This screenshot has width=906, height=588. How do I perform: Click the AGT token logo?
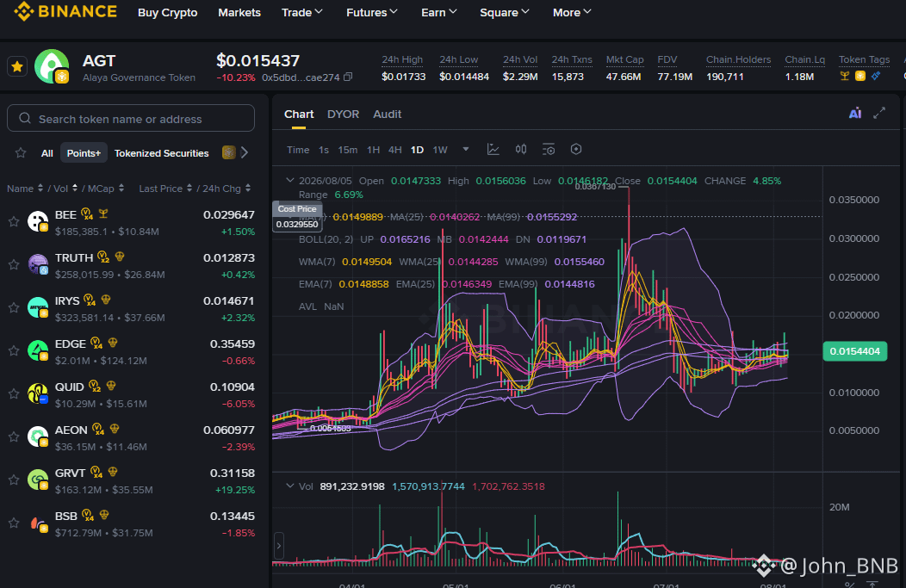pyautogui.click(x=52, y=66)
